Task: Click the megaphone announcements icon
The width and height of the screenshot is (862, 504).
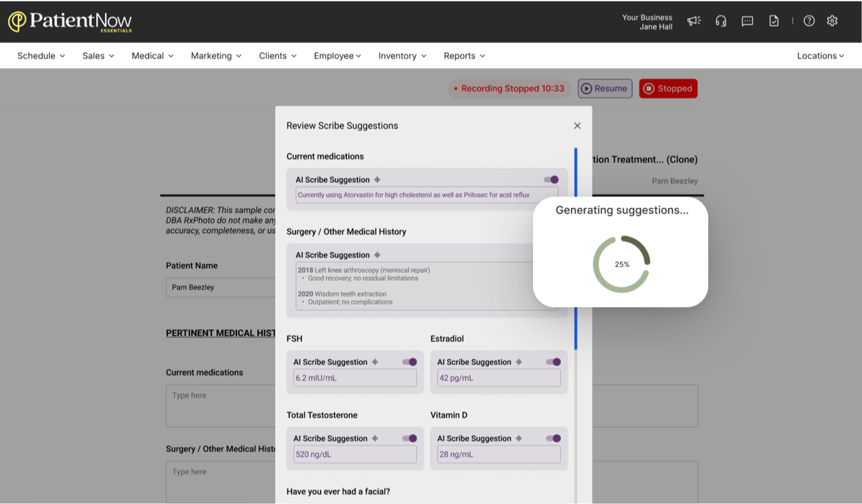Action: (x=694, y=21)
